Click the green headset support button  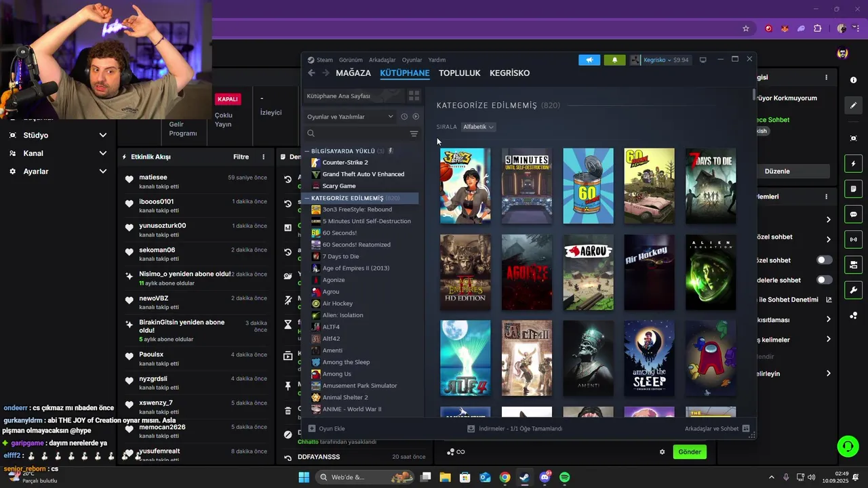tap(848, 446)
